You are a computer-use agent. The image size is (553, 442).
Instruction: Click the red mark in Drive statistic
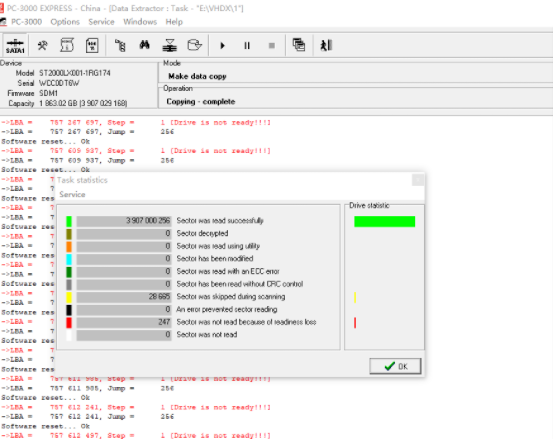tap(355, 323)
